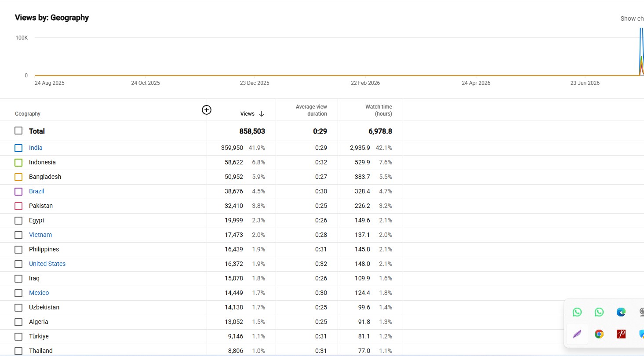Click the Pakistan country name
Viewport: 644px width, 356px height.
(41, 206)
